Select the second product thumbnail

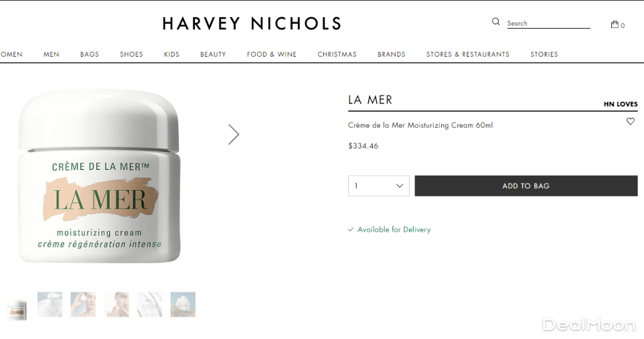[x=49, y=304]
